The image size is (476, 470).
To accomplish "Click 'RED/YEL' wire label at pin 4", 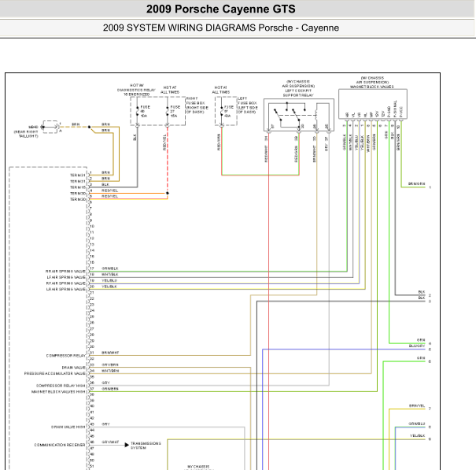I will click(109, 191).
